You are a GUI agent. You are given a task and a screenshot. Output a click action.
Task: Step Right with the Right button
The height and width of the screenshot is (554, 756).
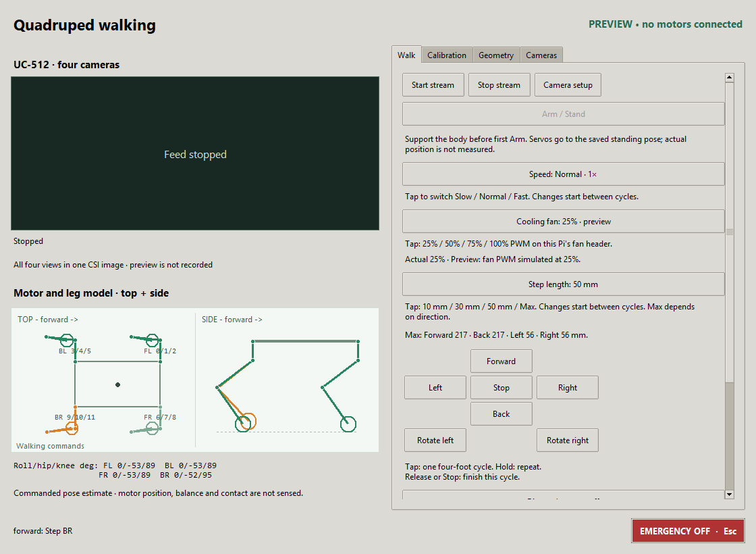tap(568, 388)
